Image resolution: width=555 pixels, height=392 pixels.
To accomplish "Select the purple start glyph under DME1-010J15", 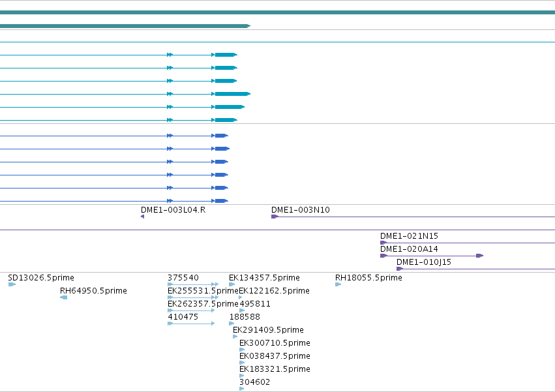I will click(x=400, y=269).
